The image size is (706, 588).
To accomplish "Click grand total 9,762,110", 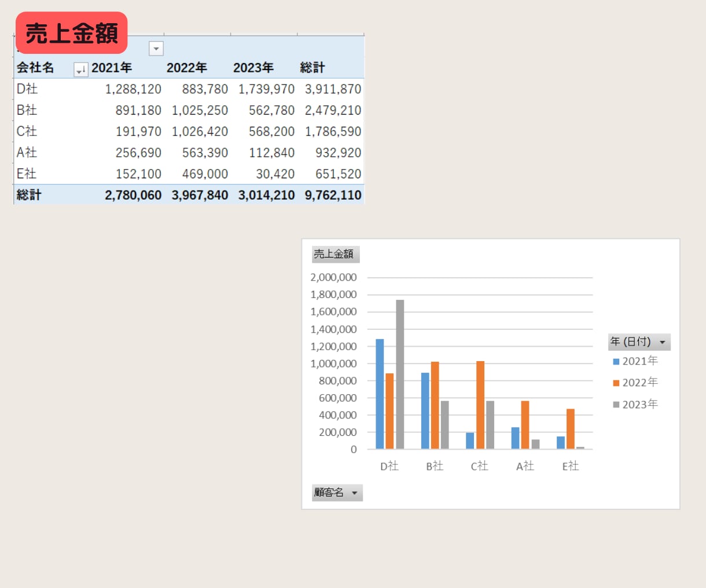I will [x=333, y=196].
